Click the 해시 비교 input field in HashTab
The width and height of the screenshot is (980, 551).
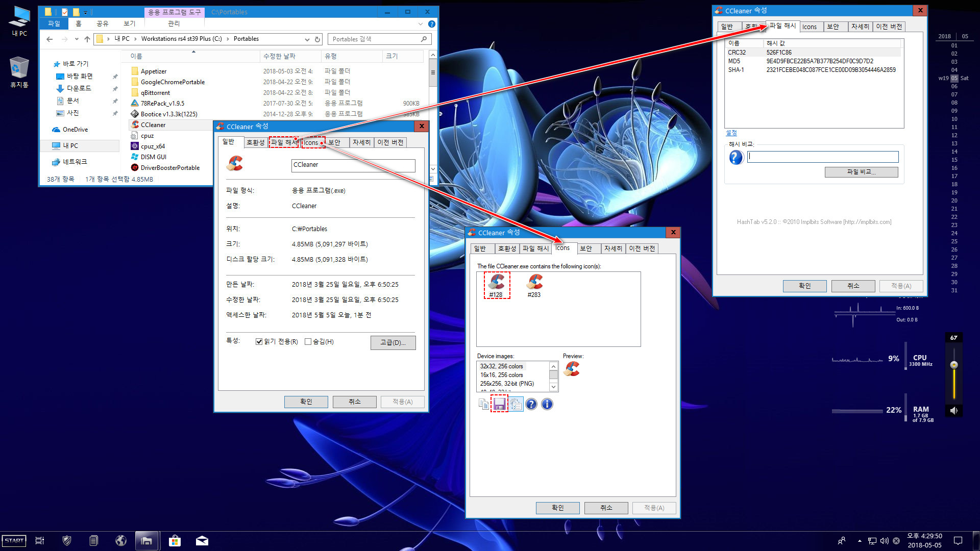tap(823, 156)
